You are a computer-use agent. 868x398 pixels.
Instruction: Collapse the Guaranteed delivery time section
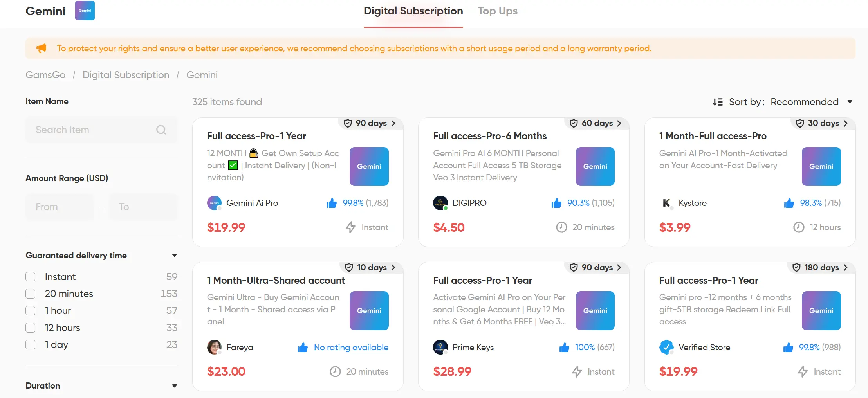coord(175,255)
